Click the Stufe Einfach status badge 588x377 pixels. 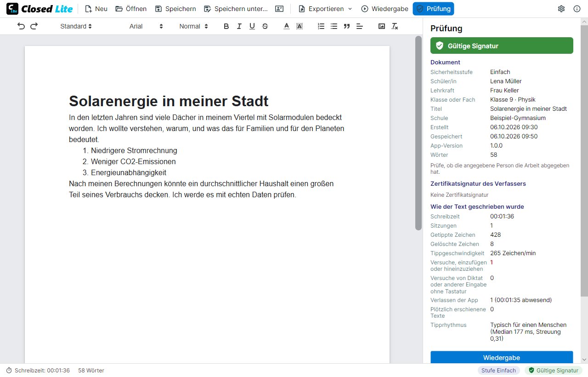tap(498, 371)
